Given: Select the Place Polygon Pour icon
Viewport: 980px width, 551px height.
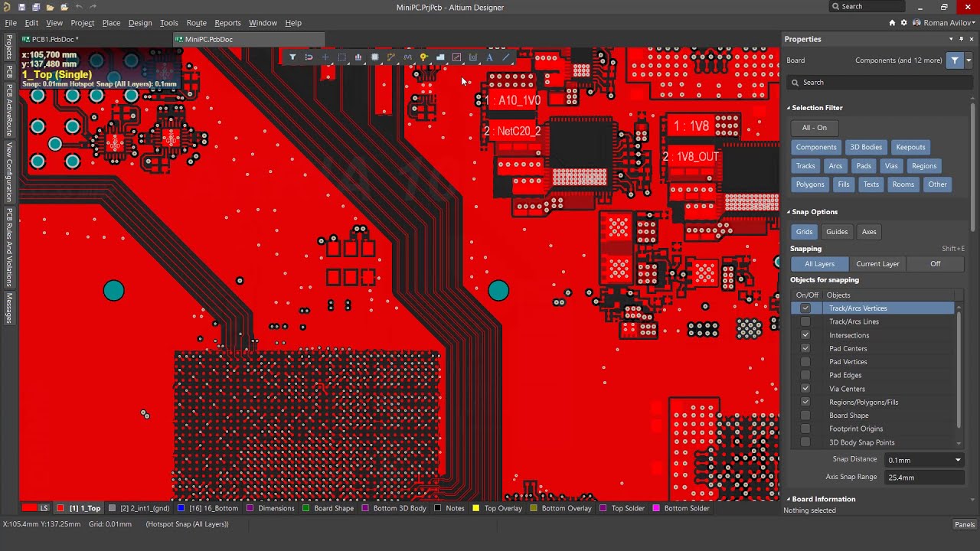Looking at the screenshot, I should [x=440, y=57].
